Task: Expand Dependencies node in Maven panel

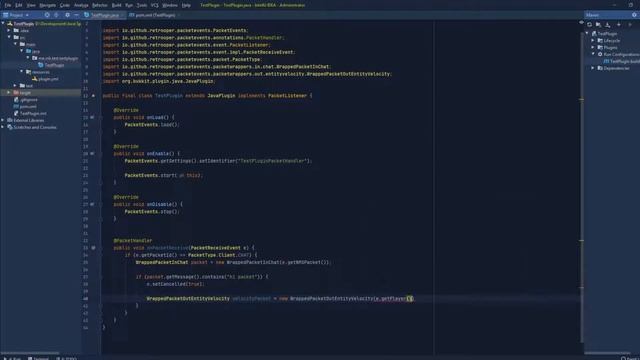Action: pos(593,68)
